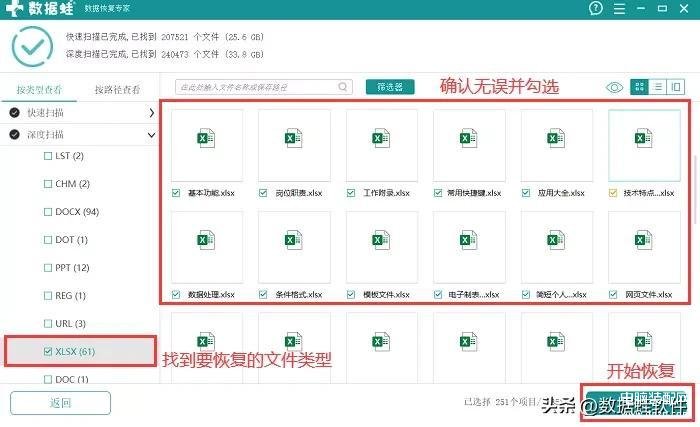Select the 快速扫描 tree item label
This screenshot has height=427, width=700.
click(x=45, y=113)
